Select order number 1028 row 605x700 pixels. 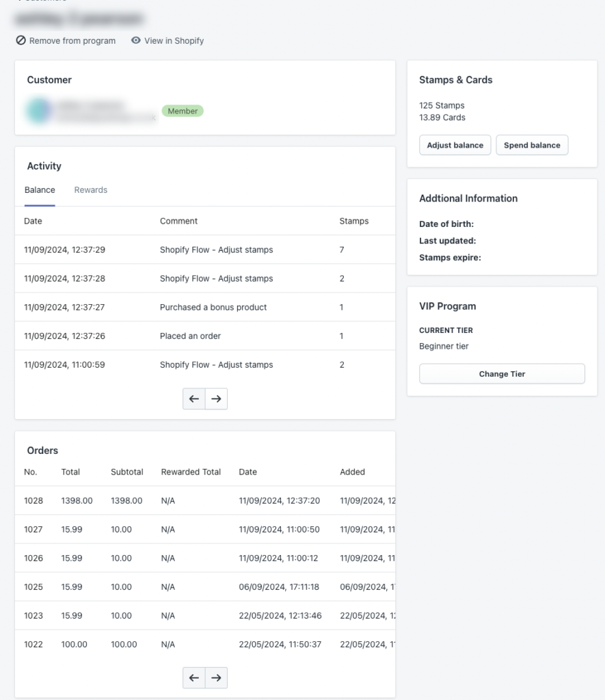click(x=205, y=500)
